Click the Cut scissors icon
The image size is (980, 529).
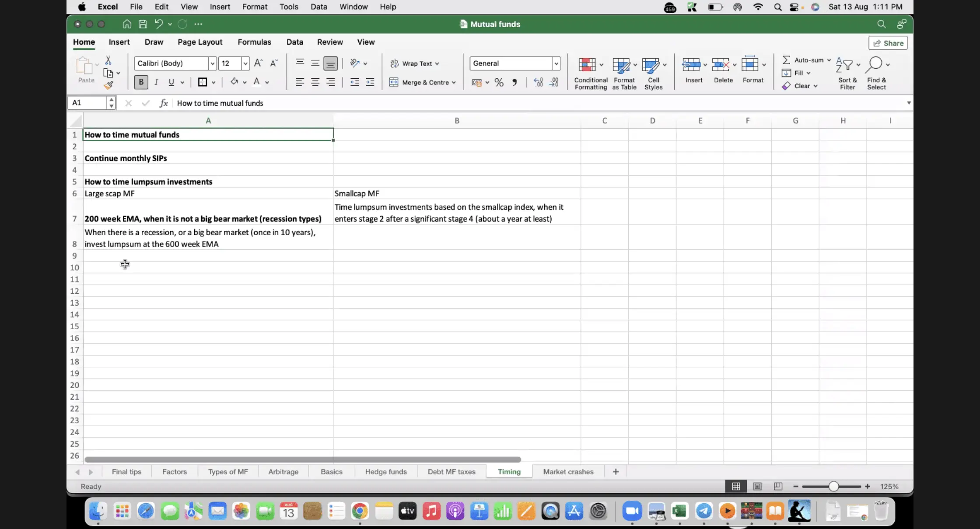pyautogui.click(x=108, y=60)
